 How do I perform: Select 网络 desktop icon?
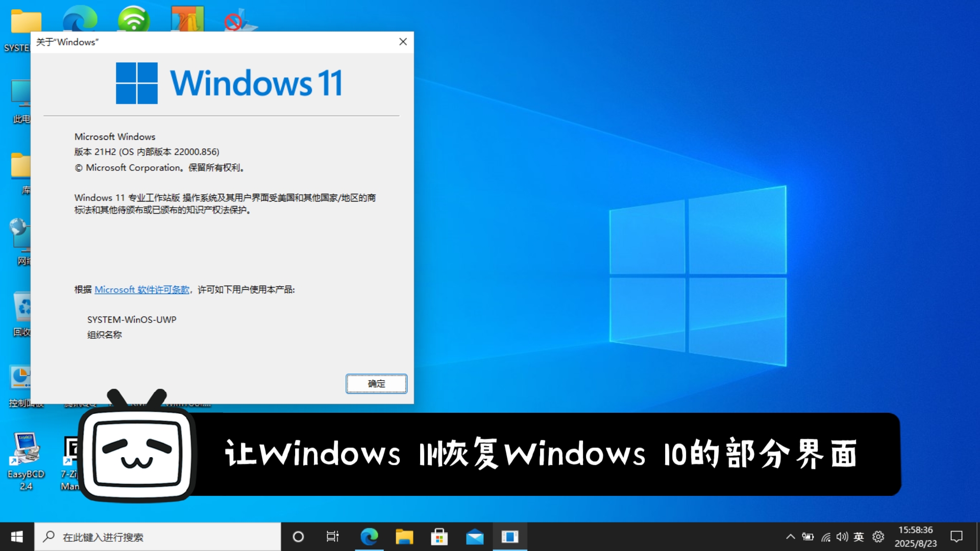tap(21, 242)
